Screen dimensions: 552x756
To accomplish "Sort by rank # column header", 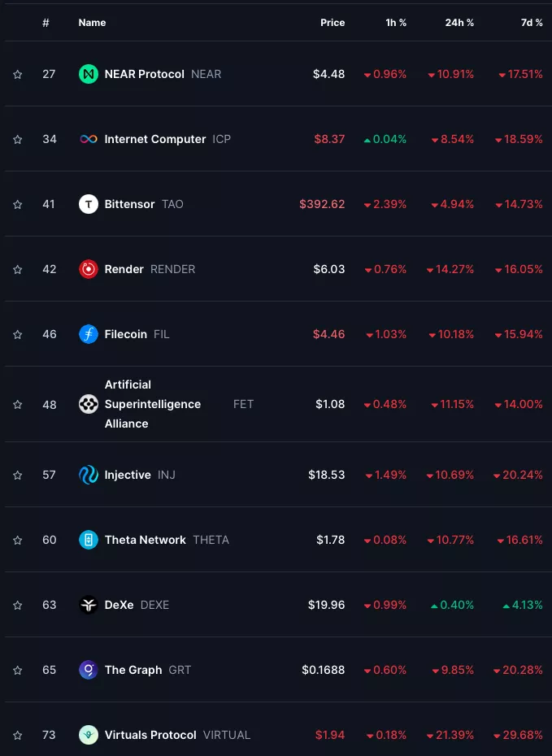I will [46, 23].
